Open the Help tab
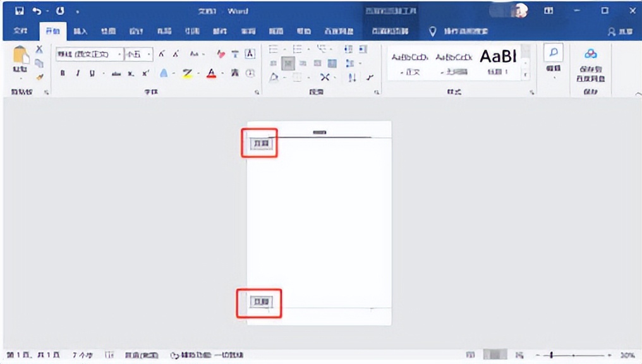 pyautogui.click(x=303, y=31)
